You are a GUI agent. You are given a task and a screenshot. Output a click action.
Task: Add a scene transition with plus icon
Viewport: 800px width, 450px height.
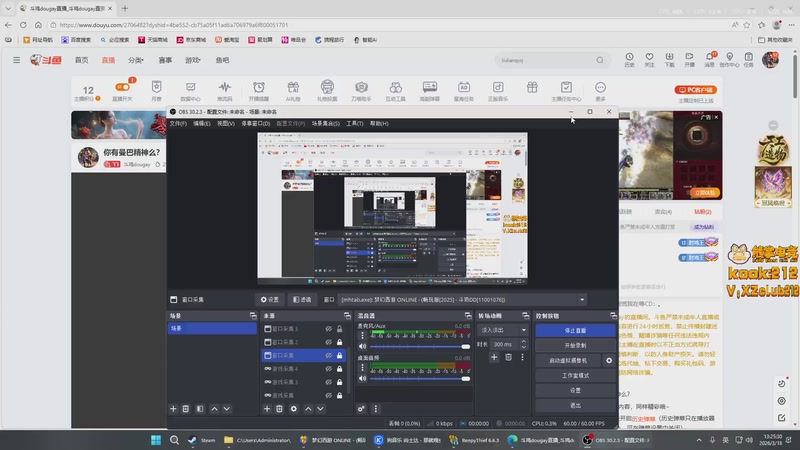(494, 357)
